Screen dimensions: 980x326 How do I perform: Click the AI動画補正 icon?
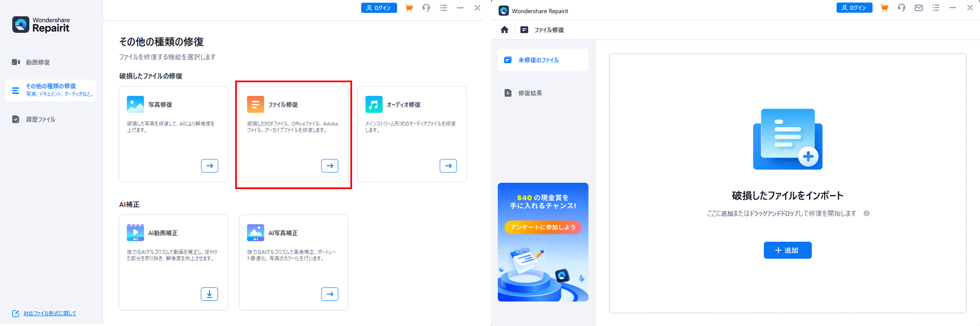[135, 233]
